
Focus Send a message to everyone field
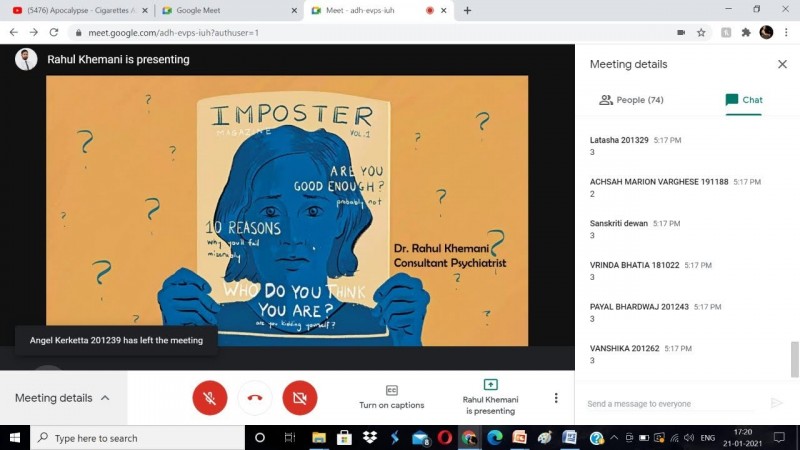click(x=670, y=404)
